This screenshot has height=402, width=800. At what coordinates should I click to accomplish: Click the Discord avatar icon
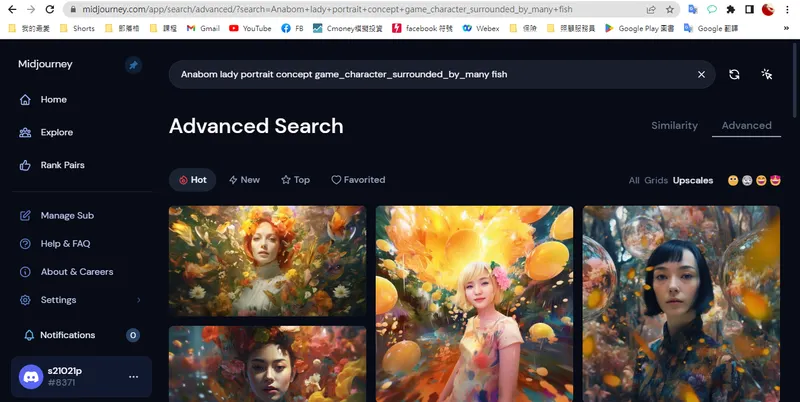point(31,376)
